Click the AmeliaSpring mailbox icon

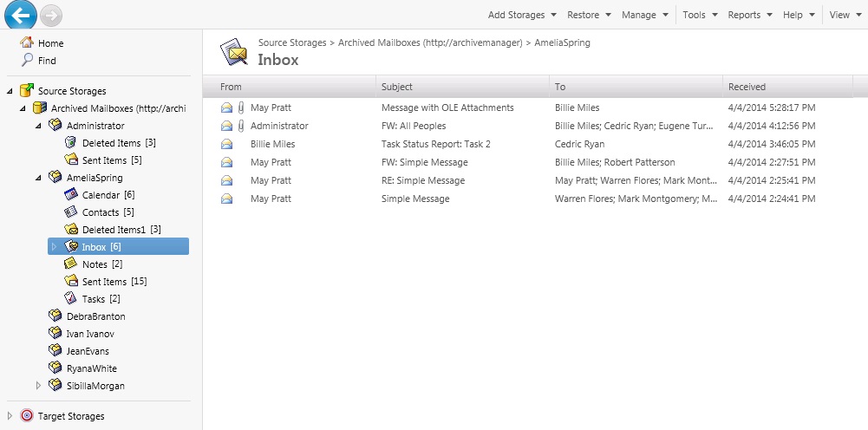point(55,177)
